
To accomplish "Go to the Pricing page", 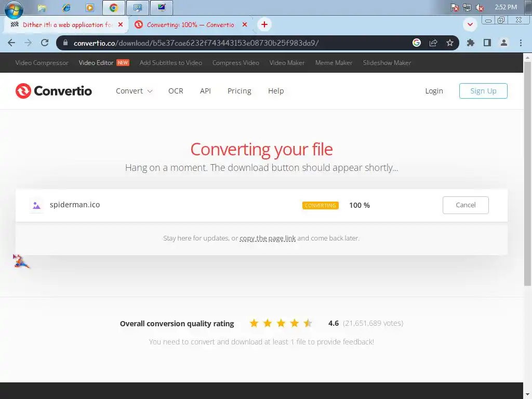I will point(239,91).
